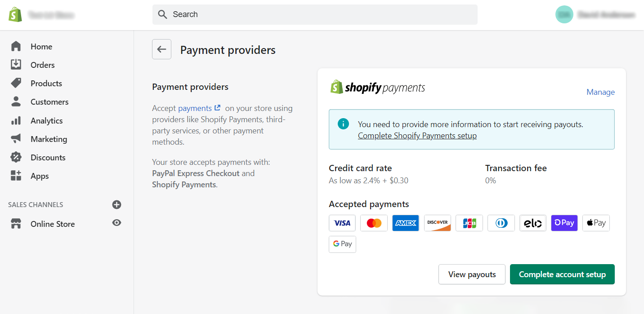The height and width of the screenshot is (314, 644).
Task: Click the Manage link for Shopify Payments
Action: (x=600, y=92)
